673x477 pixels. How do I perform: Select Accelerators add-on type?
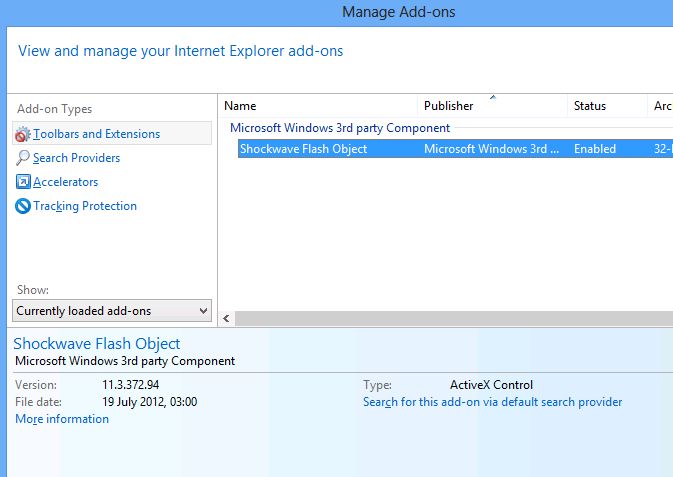click(65, 182)
